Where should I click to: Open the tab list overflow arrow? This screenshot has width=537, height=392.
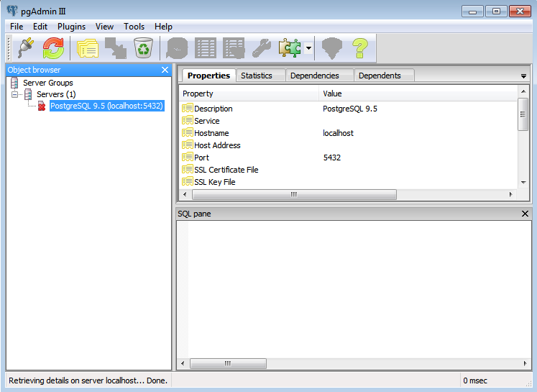pos(523,76)
